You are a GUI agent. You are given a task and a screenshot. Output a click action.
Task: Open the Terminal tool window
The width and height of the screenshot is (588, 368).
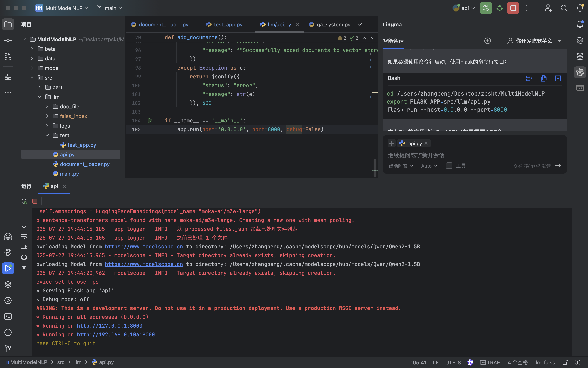8,316
